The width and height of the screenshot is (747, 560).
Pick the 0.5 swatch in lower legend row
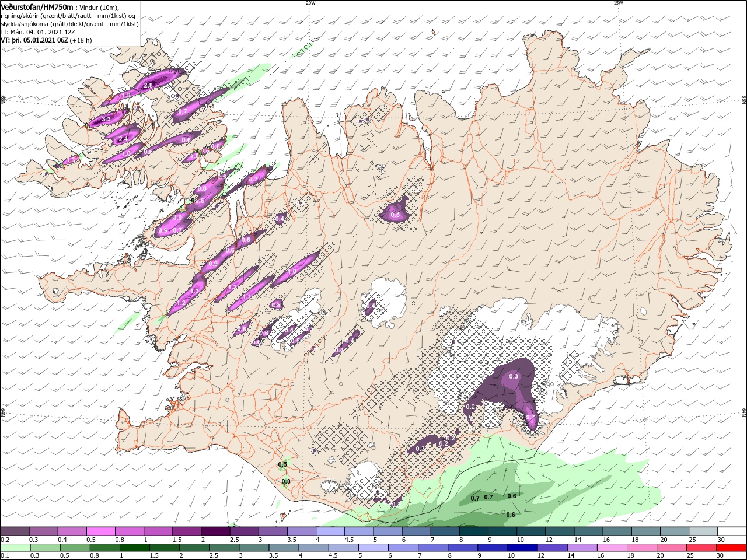point(75,548)
